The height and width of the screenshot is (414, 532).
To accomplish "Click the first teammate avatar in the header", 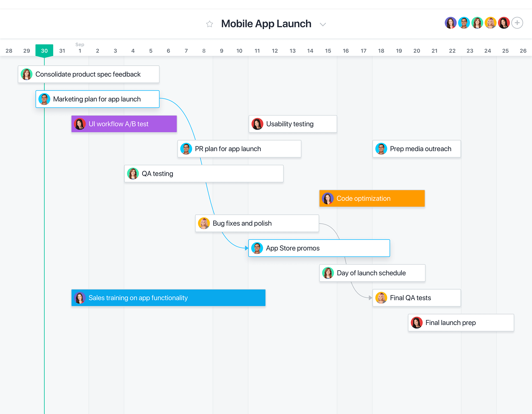I will click(451, 23).
